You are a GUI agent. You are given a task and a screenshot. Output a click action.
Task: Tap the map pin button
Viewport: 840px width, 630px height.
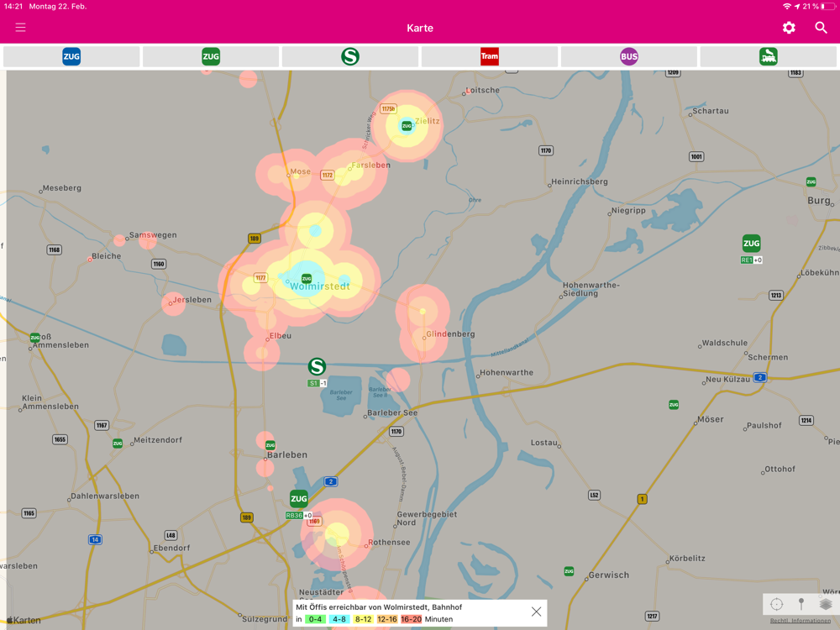[801, 604]
